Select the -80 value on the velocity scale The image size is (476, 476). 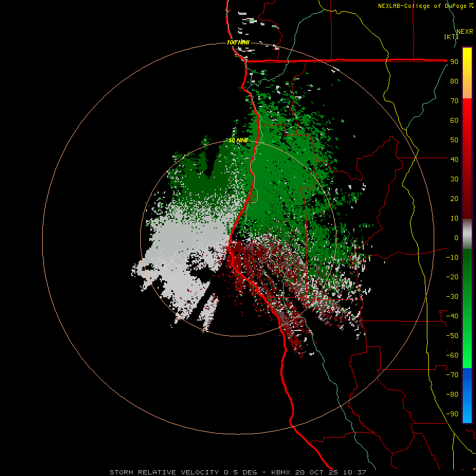(x=452, y=395)
